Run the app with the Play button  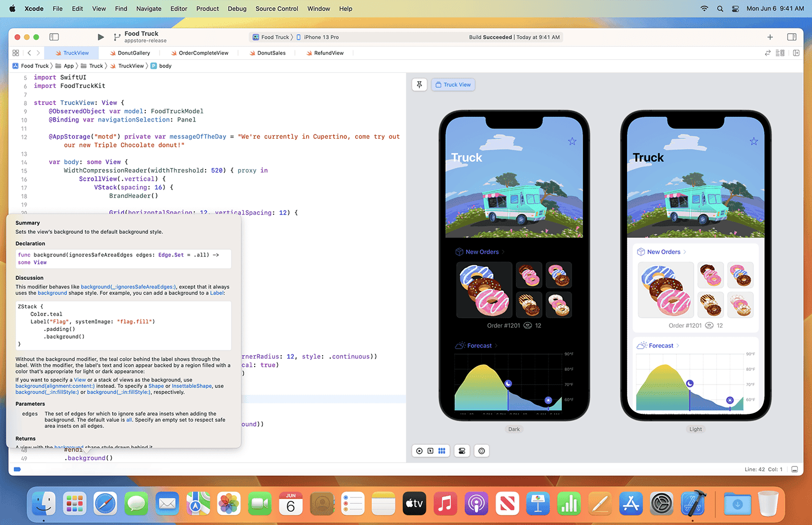[101, 36]
